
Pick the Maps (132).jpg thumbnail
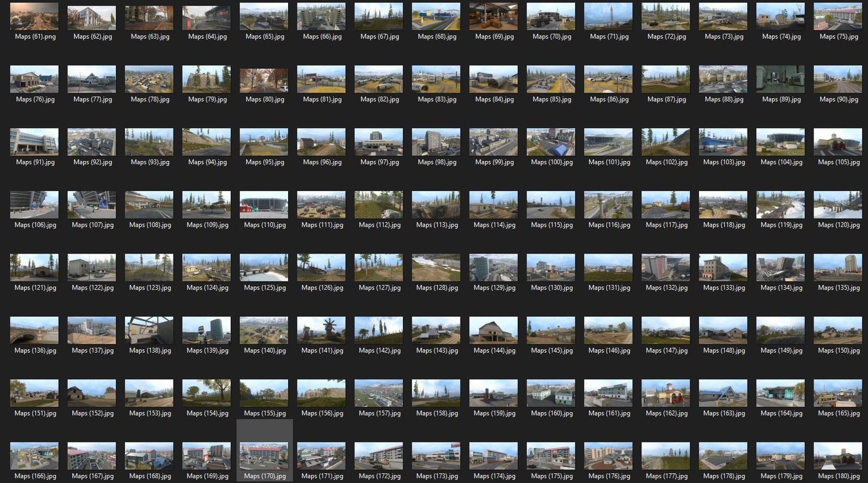click(665, 268)
